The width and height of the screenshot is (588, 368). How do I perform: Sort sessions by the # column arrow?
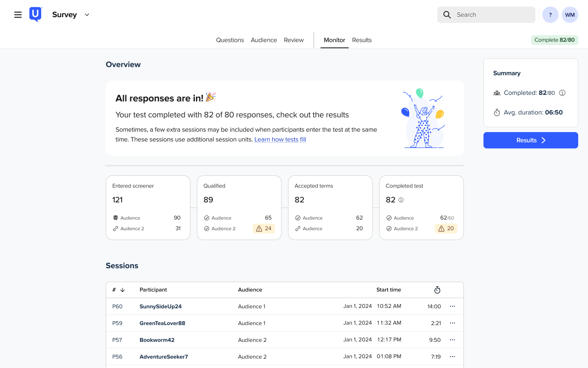[x=122, y=290]
